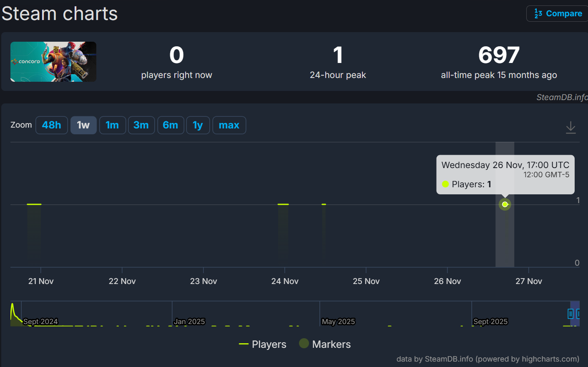Click the left navigator range handle
The height and width of the screenshot is (367, 588).
click(570, 314)
